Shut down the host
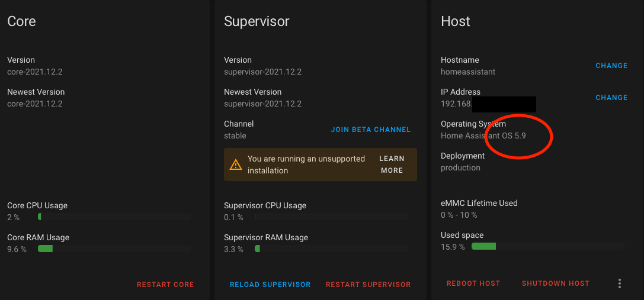This screenshot has height=300, width=644. [x=555, y=283]
